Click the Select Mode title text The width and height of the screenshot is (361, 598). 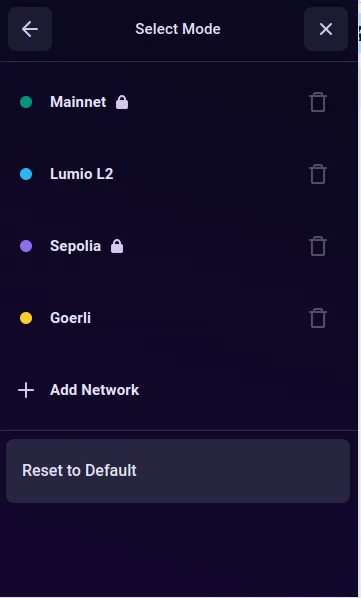tap(178, 29)
